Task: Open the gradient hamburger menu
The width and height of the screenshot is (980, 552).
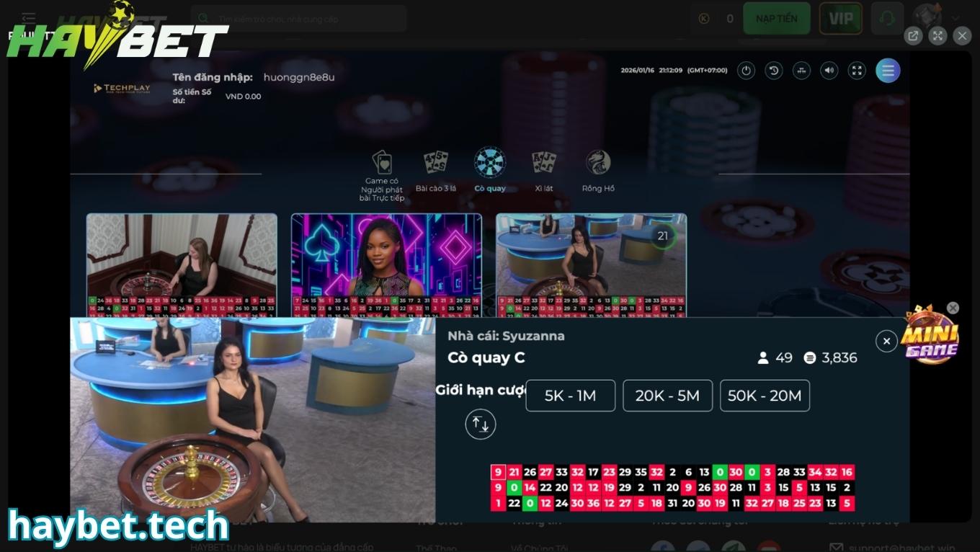Action: 888,71
